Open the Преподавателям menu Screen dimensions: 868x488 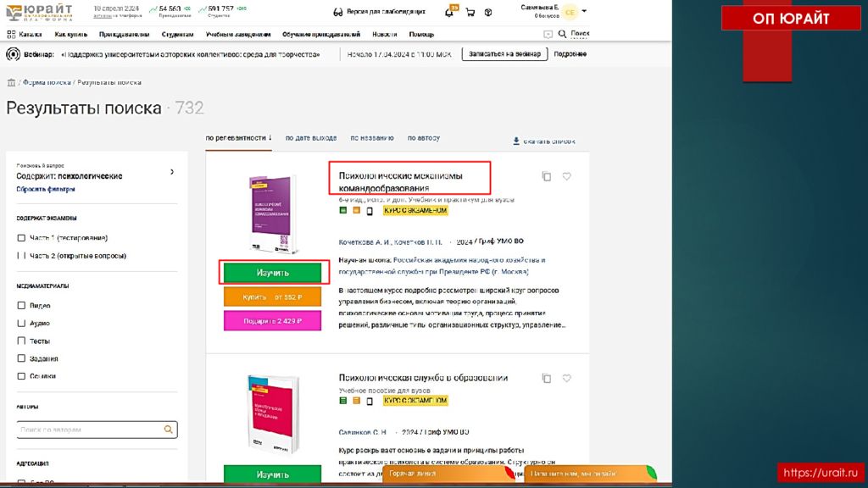(x=124, y=34)
